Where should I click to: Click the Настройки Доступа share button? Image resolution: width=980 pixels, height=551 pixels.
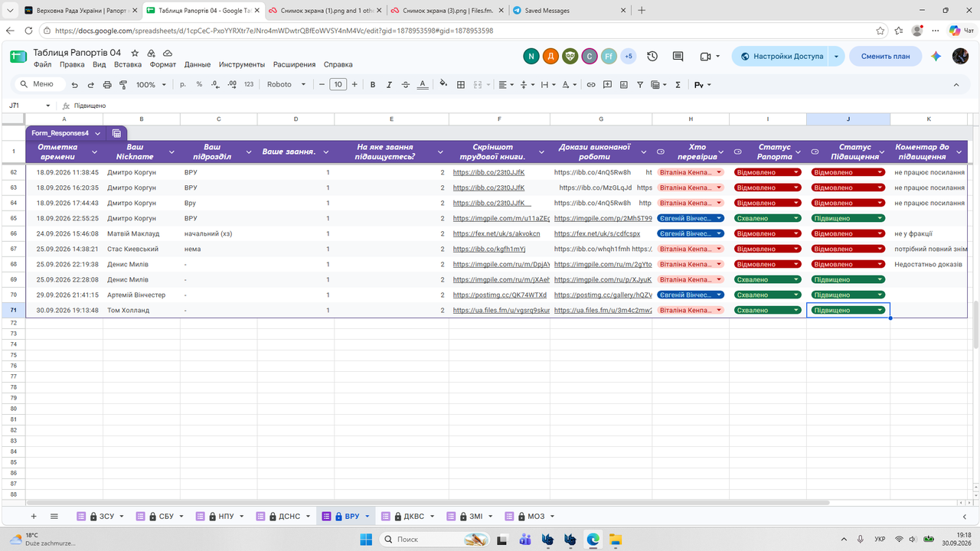click(x=781, y=57)
